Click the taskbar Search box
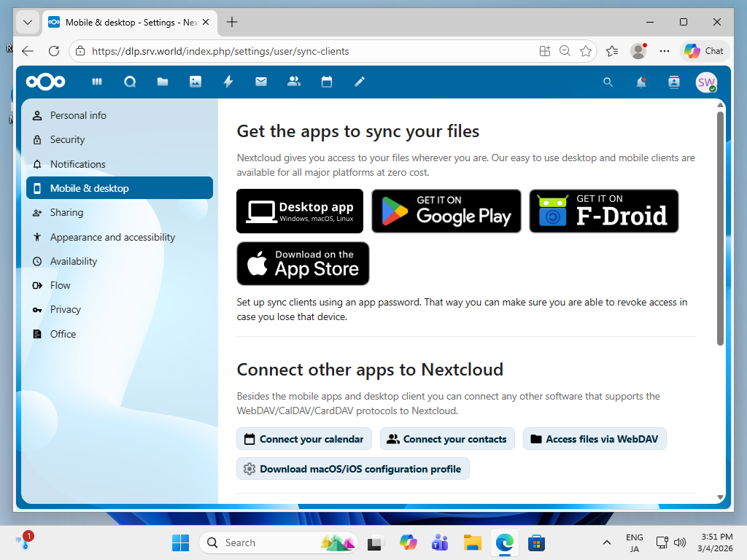Image resolution: width=747 pixels, height=560 pixels. tap(278, 542)
